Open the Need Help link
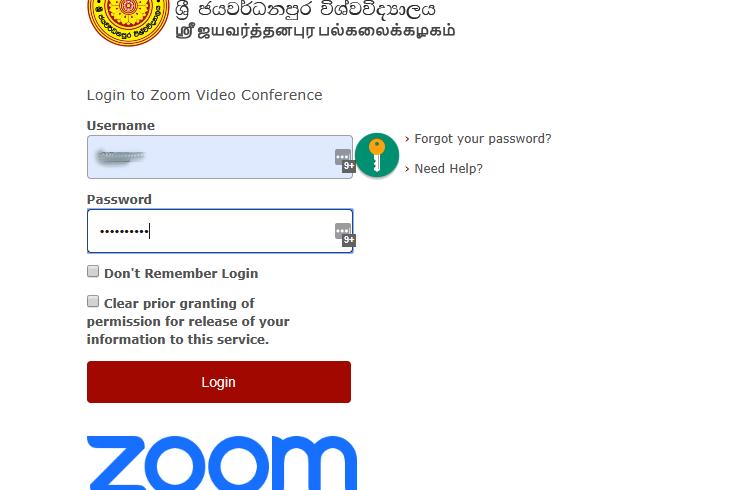Screen dimensions: 736x490 click(x=449, y=168)
